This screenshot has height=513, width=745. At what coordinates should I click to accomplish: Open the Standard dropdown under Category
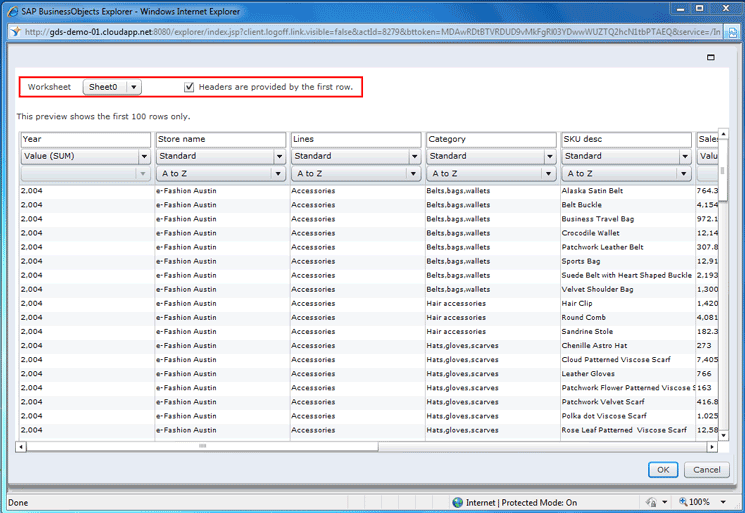(x=491, y=156)
